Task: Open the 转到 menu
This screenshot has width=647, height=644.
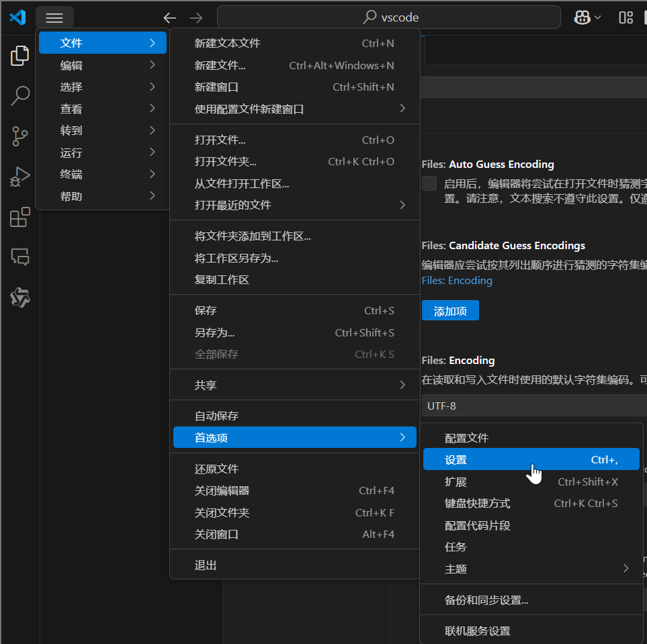Action: click(103, 131)
